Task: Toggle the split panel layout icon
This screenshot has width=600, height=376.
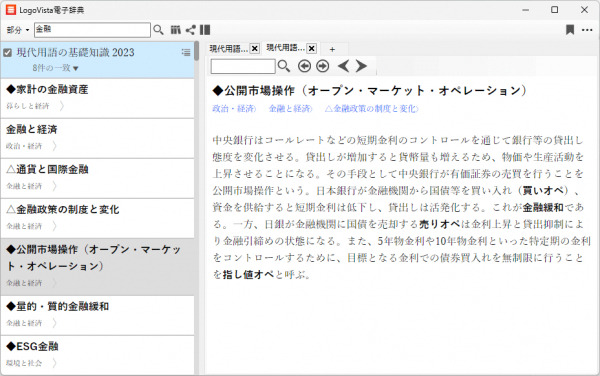Action: (205, 30)
